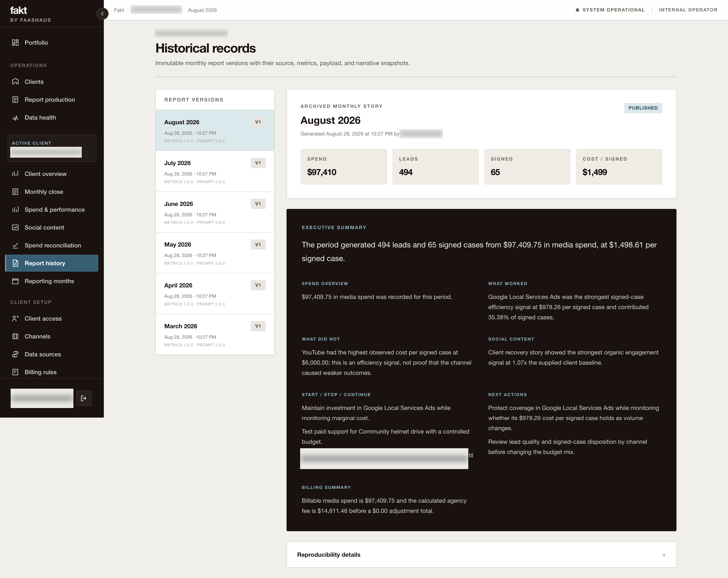The height and width of the screenshot is (578, 728).
Task: Click the Executive Summary heading
Action: click(334, 227)
